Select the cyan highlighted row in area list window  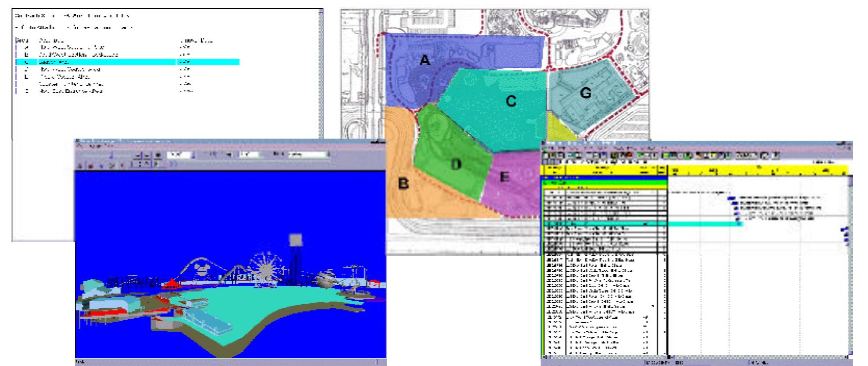coord(128,62)
